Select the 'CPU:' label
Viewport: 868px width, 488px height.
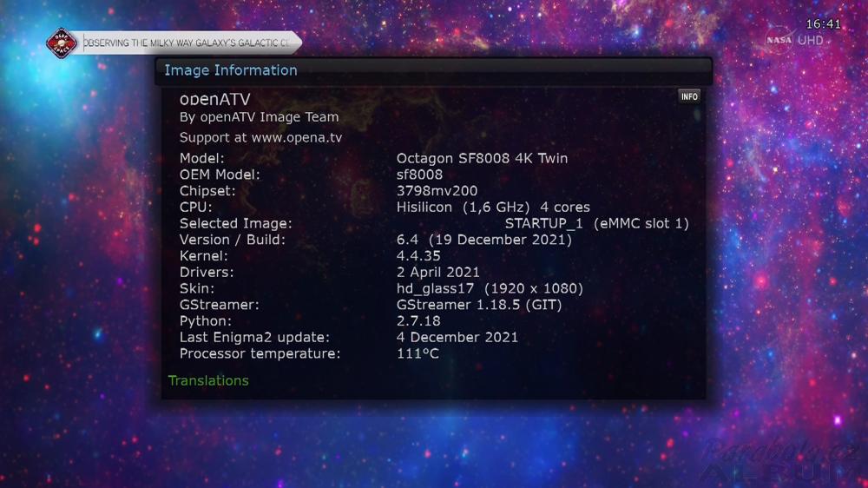[196, 208]
